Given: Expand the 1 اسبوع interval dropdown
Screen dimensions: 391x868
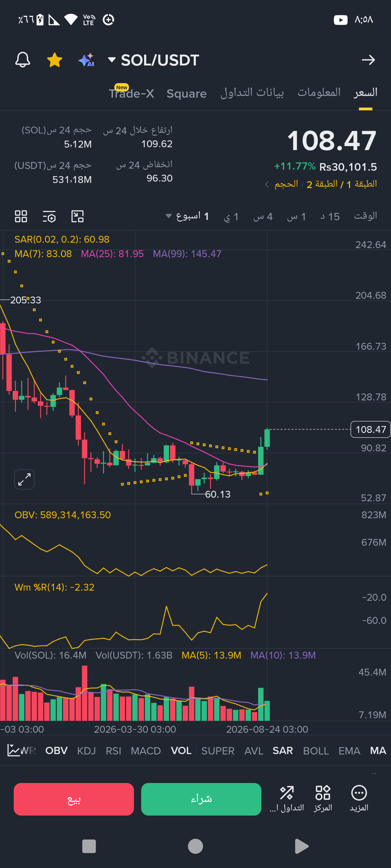Looking at the screenshot, I should tap(187, 216).
